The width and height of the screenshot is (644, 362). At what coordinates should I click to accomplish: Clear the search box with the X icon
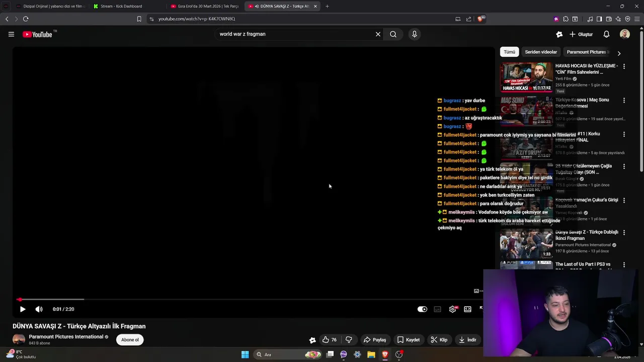[x=378, y=34]
